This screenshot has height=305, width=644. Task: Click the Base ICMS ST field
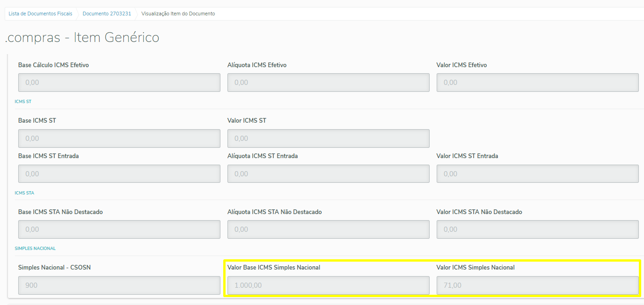pos(119,139)
